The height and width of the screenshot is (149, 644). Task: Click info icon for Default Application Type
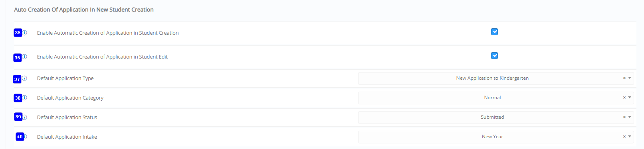25,78
